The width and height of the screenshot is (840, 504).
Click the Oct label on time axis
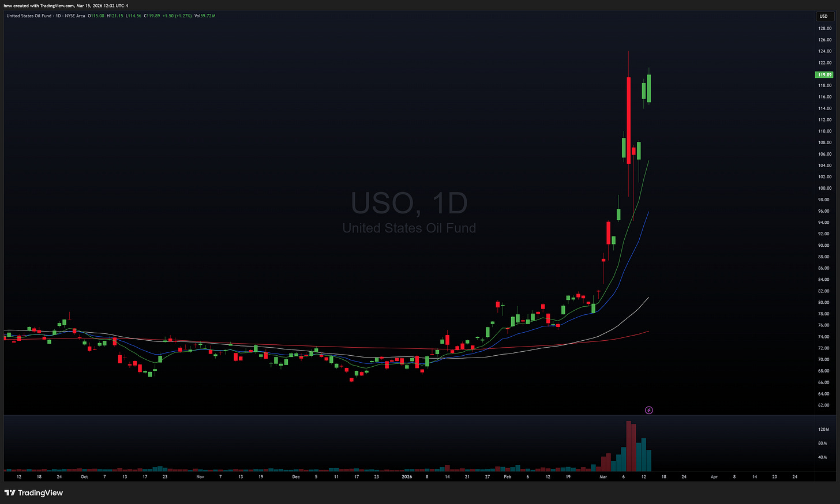(x=84, y=477)
